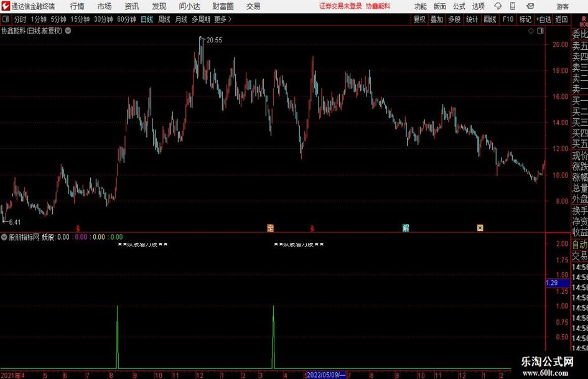Expand the 股朋指标网 indicator dropdown arrow
The width and height of the screenshot is (588, 379).
4,237
